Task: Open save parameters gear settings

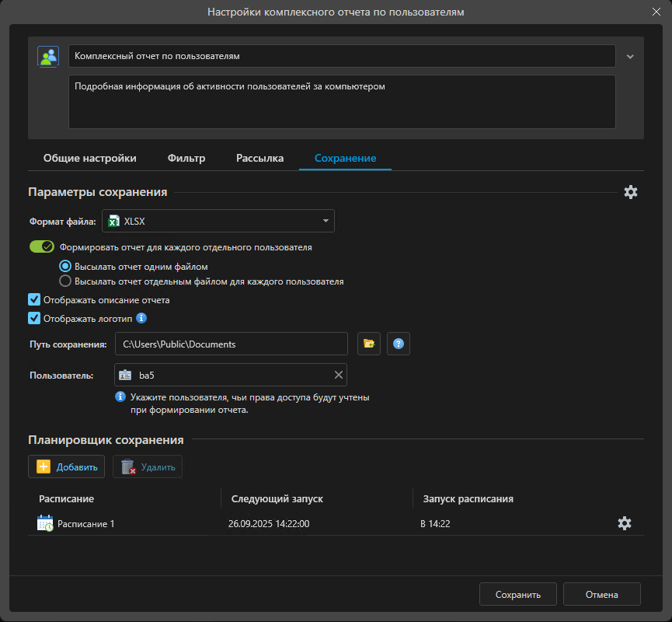Action: [x=631, y=192]
